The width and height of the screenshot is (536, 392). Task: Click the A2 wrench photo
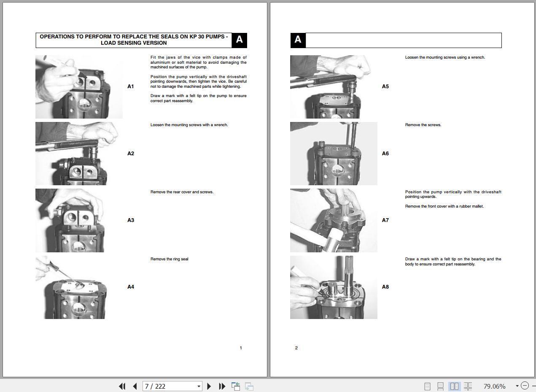coord(79,154)
